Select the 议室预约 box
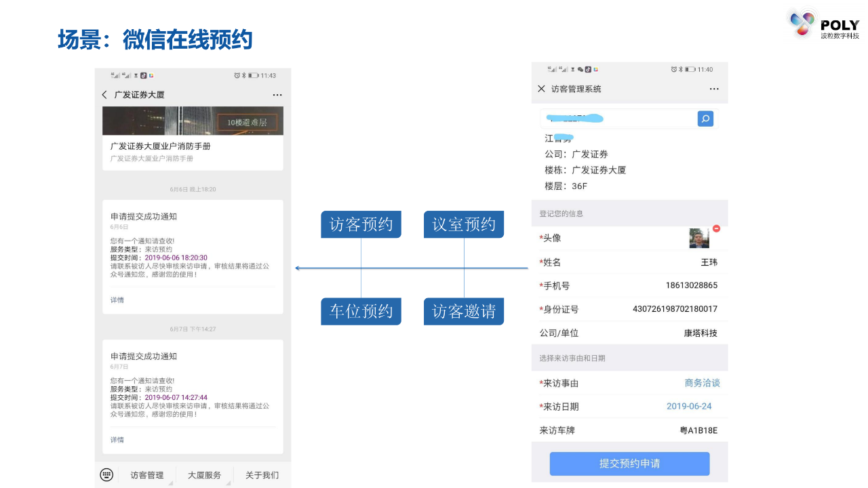 pyautogui.click(x=464, y=224)
